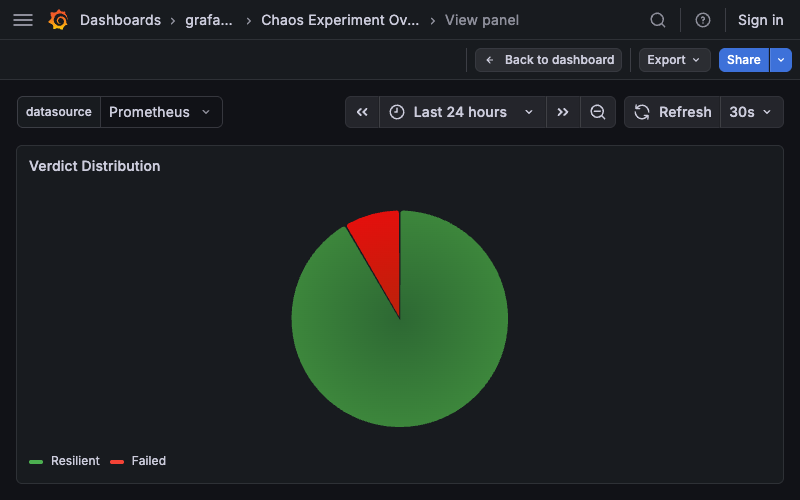The image size is (800, 500).
Task: Zoom out the time range
Action: [x=598, y=112]
